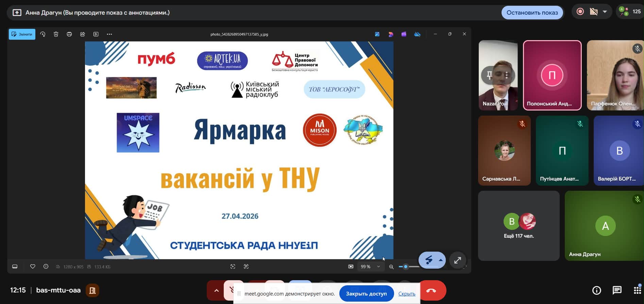The height and width of the screenshot is (304, 644).
Task: Add photo to favorites with heart icon
Action: 33,267
